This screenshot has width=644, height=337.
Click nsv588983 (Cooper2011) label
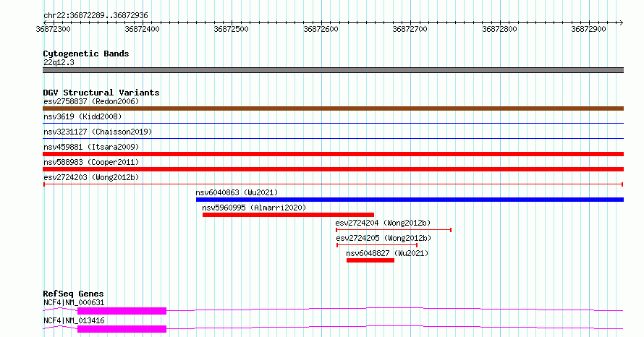click(x=91, y=162)
